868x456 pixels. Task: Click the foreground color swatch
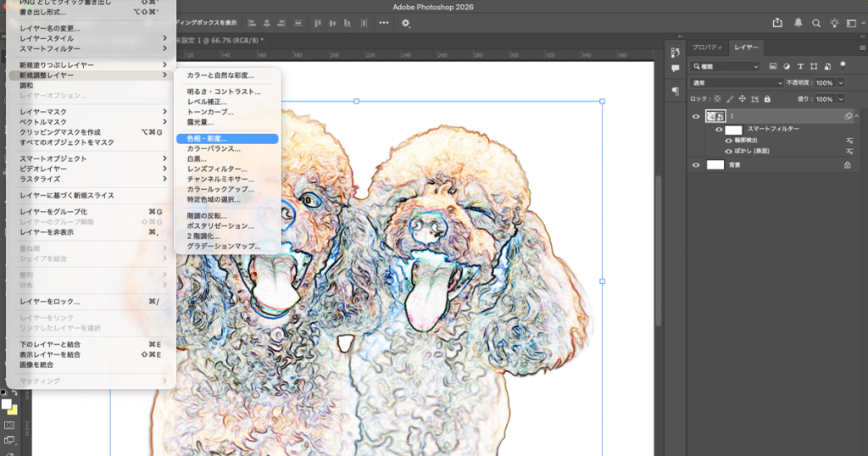(7, 404)
